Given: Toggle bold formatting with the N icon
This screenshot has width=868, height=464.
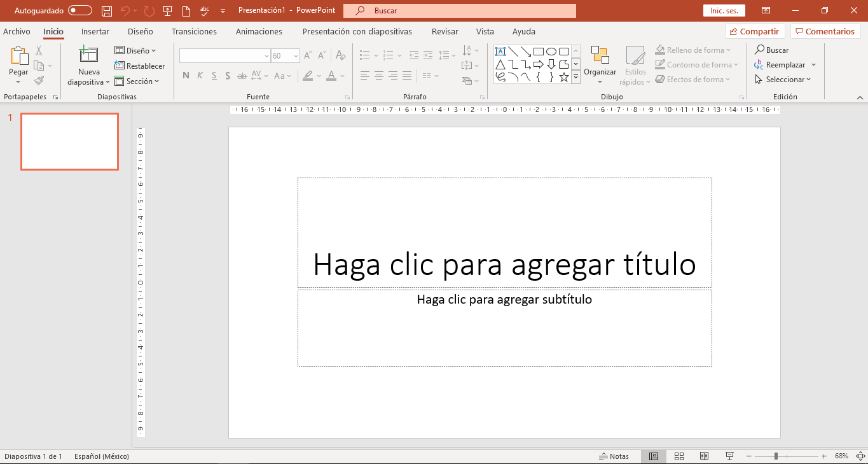Looking at the screenshot, I should [186, 75].
